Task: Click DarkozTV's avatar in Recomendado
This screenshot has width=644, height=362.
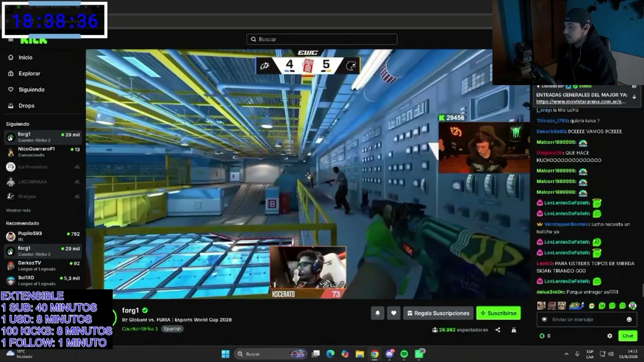Action: coord(11,265)
